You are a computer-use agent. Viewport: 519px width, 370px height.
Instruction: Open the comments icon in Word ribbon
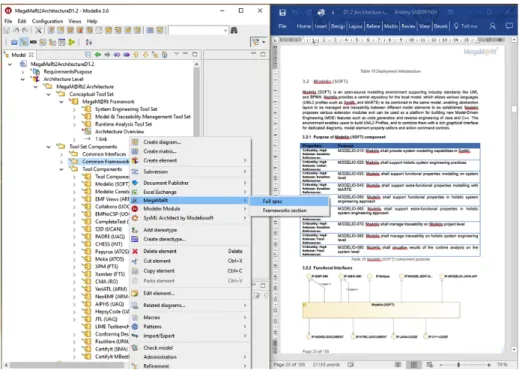click(509, 26)
